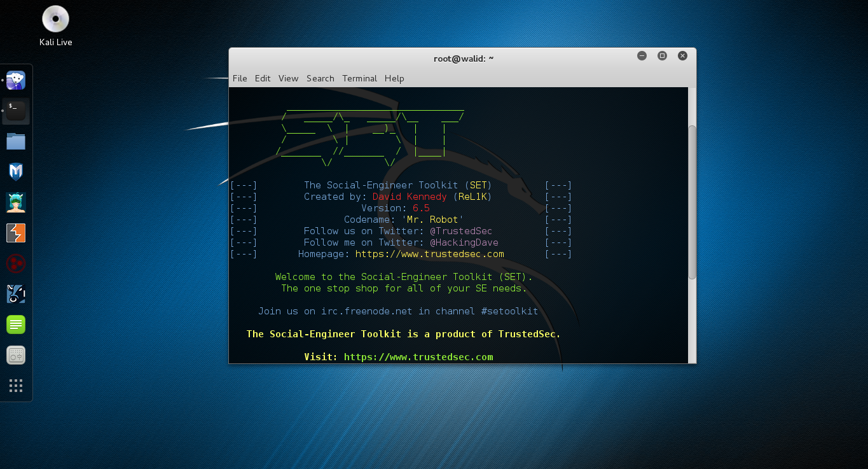Viewport: 868px width, 469px height.
Task: Click the irc.freenode.net text
Action: tap(366, 311)
